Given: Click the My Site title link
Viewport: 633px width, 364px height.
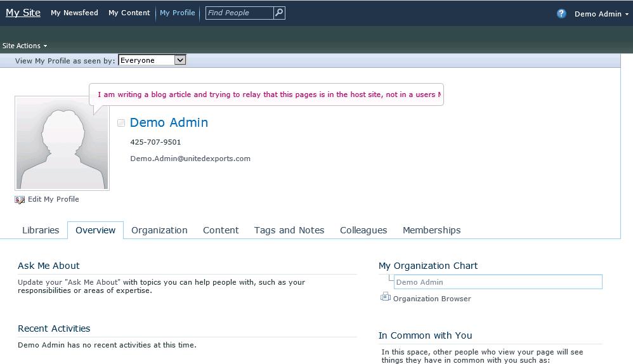Looking at the screenshot, I should [x=23, y=13].
